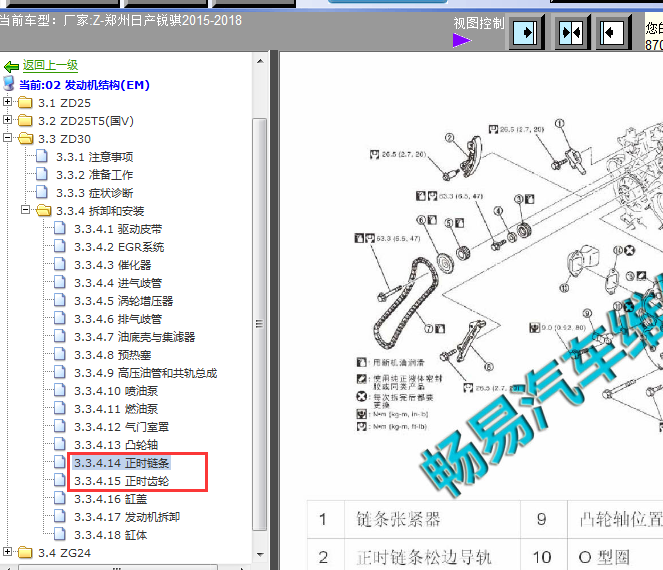The width and height of the screenshot is (663, 570).
Task: Click the view control center-split panel button
Action: pos(571,32)
